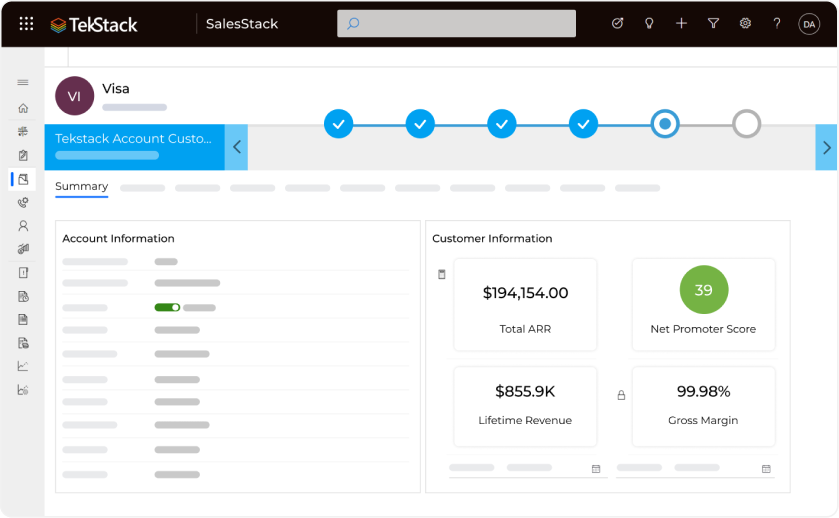
Task: Open the app launcher grid
Action: (26, 24)
